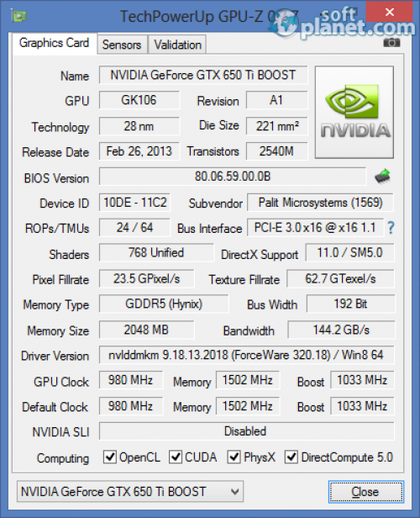Open the GPU selection dropdown
Image resolution: width=420 pixels, height=518 pixels.
(130, 492)
